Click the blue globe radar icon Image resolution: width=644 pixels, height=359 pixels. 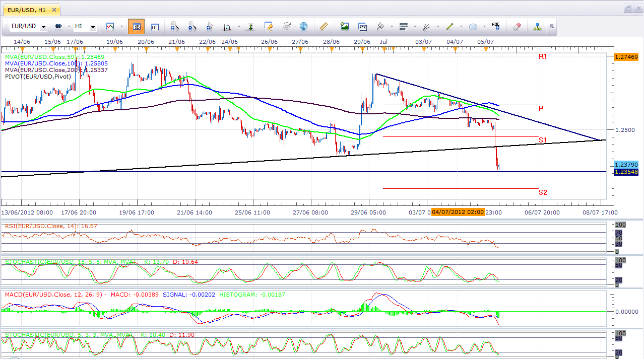pyautogui.click(x=303, y=26)
